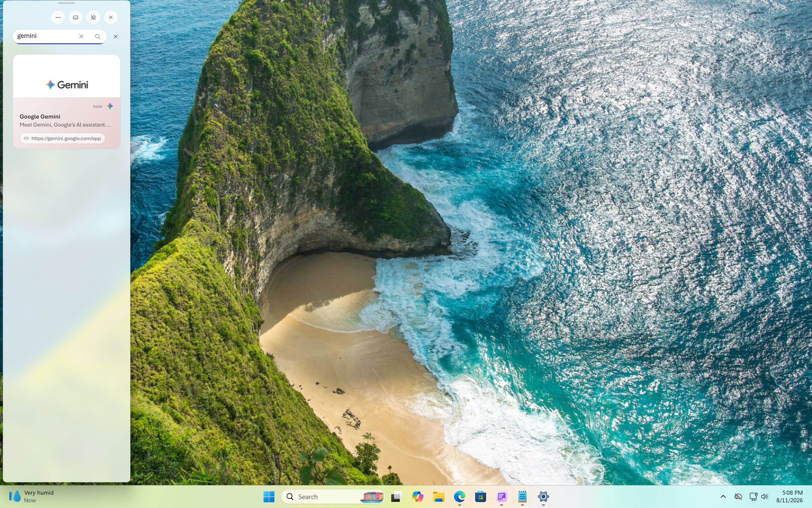
Task: Launch Copilot from the taskbar
Action: click(x=418, y=497)
